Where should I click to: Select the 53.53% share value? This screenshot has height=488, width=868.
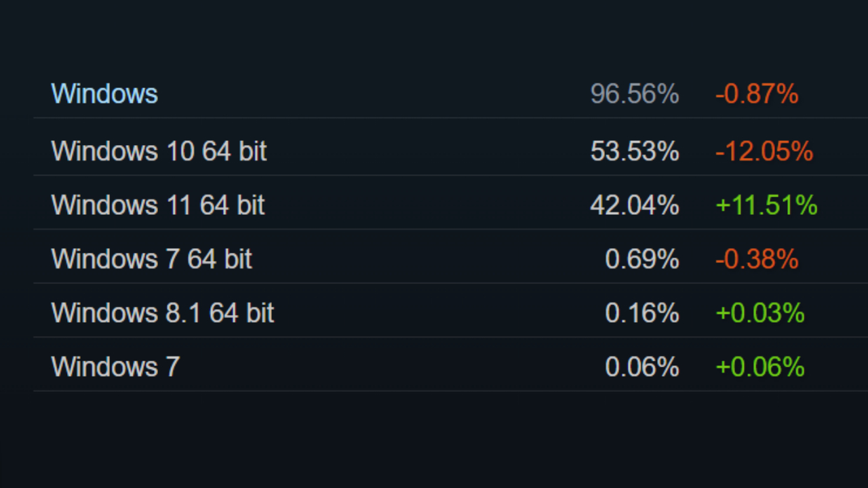coord(634,151)
